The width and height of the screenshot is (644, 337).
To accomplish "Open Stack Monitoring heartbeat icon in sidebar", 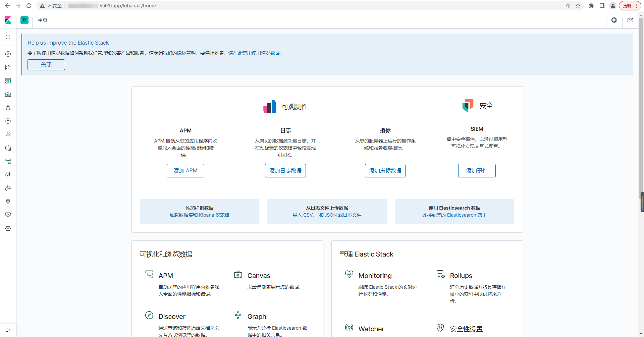I will click(8, 215).
